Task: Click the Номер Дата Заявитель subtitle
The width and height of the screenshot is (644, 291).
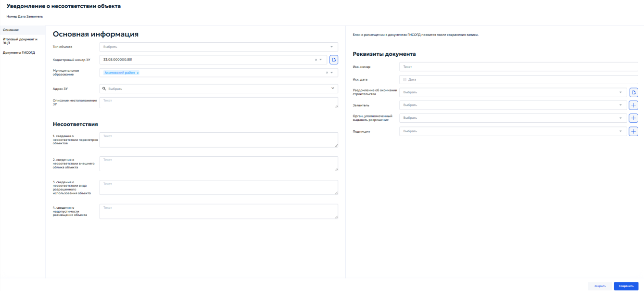Action: click(25, 16)
